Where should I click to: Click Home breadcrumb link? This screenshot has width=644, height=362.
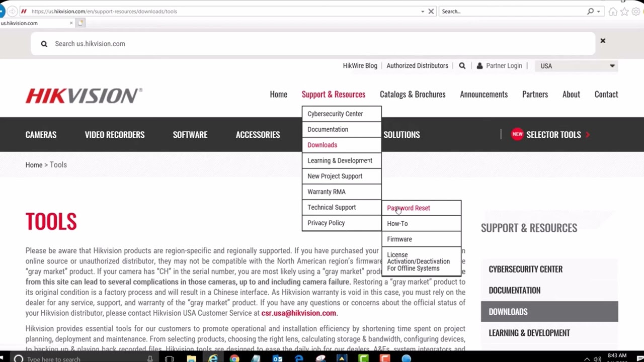tap(34, 165)
